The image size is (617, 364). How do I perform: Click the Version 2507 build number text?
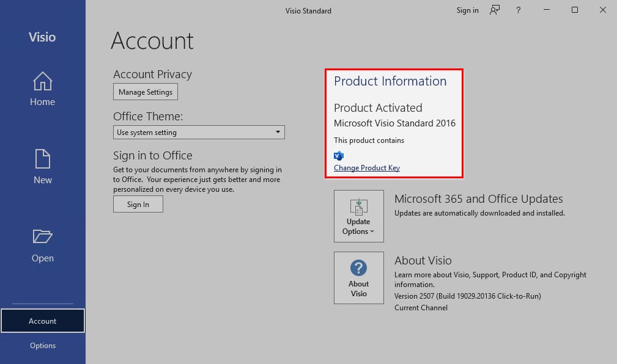tap(467, 296)
